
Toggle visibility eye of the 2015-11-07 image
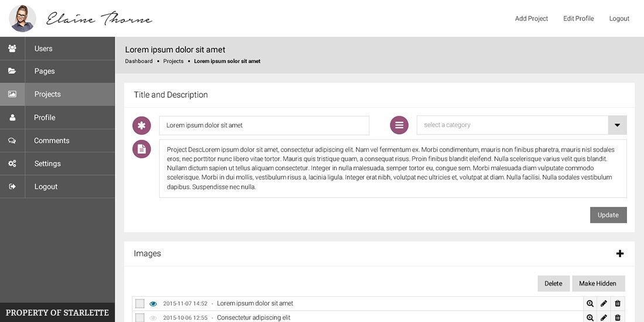coord(153,304)
